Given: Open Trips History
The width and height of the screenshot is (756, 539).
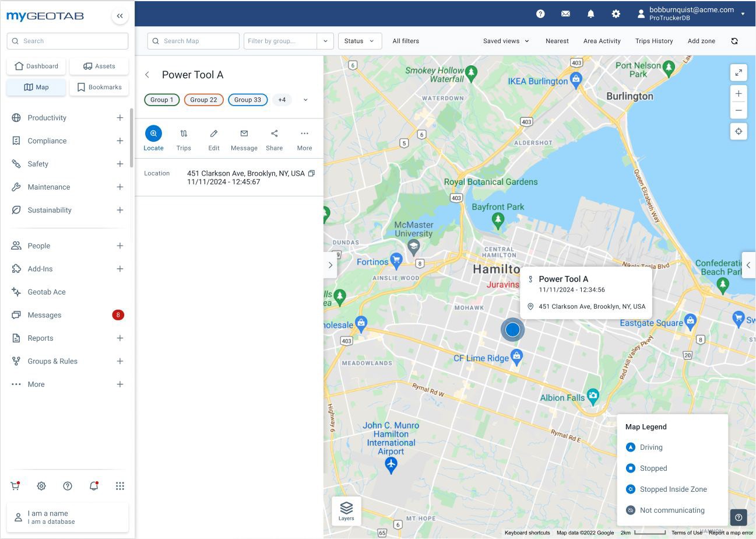Looking at the screenshot, I should tap(654, 41).
